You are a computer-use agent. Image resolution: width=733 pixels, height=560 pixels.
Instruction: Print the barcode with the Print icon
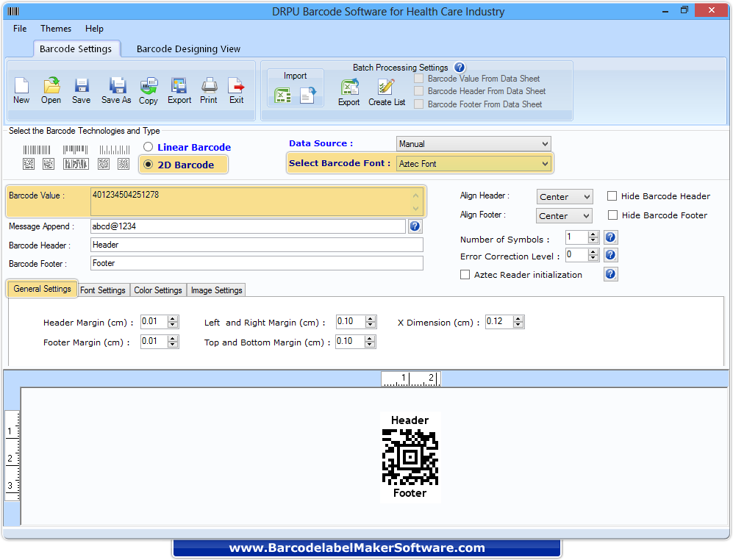pyautogui.click(x=209, y=85)
